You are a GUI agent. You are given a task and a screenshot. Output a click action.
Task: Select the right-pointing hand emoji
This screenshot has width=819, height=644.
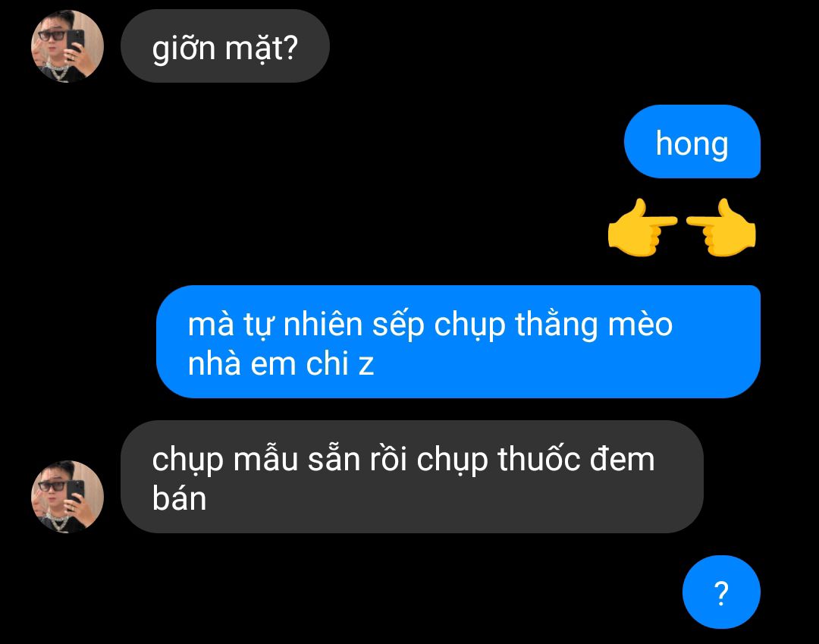pyautogui.click(x=642, y=228)
